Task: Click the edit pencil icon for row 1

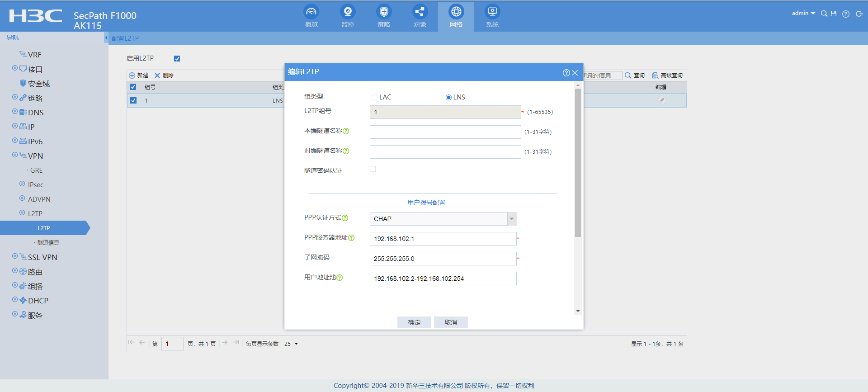Action: (662, 100)
